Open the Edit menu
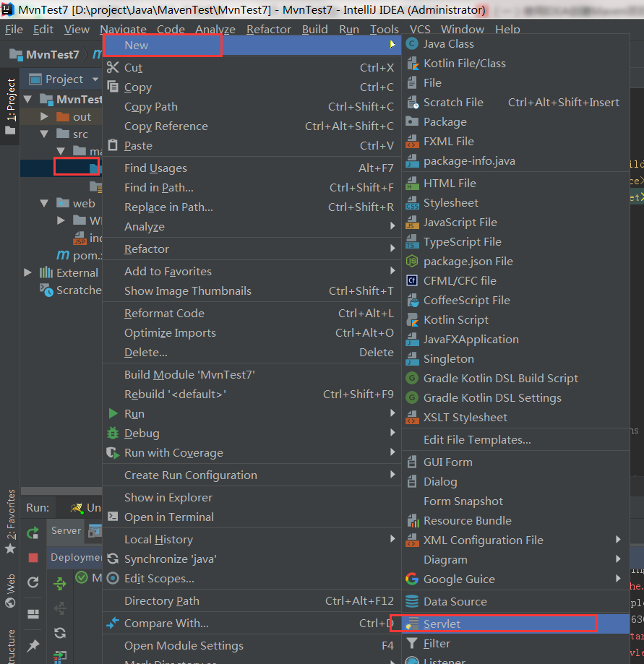Screen dimensions: 644x664 coord(43,29)
